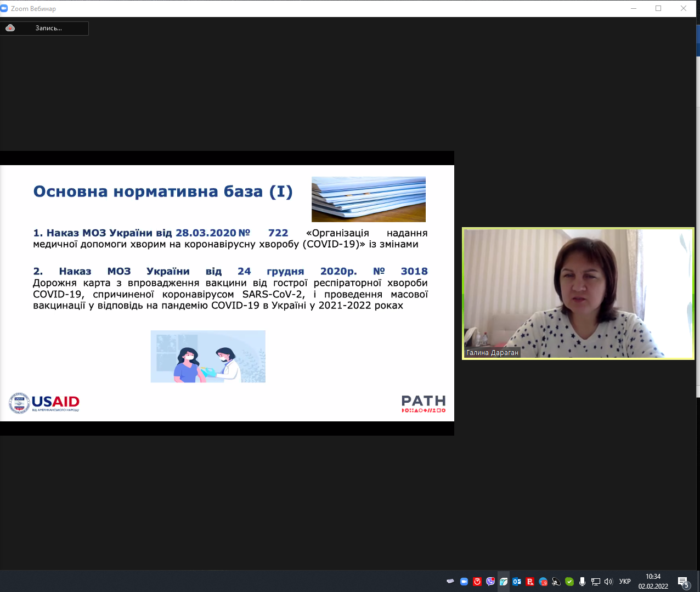This screenshot has height=592, width=700.
Task: Click the vaccination illustration on the slide
Action: (x=208, y=357)
